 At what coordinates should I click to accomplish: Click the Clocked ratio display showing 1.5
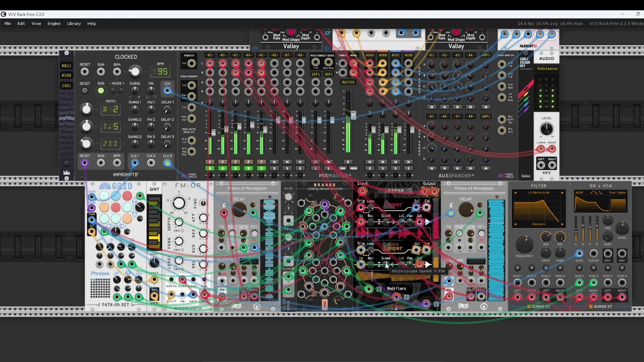click(111, 126)
